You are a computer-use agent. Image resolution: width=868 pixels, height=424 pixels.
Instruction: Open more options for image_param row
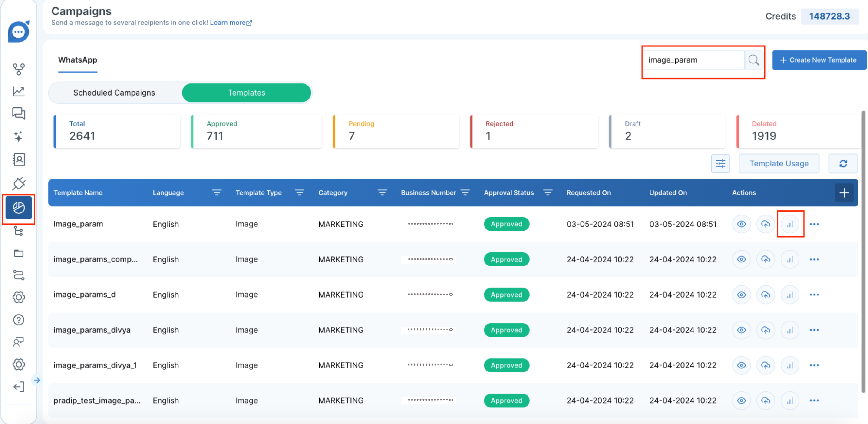click(x=814, y=224)
